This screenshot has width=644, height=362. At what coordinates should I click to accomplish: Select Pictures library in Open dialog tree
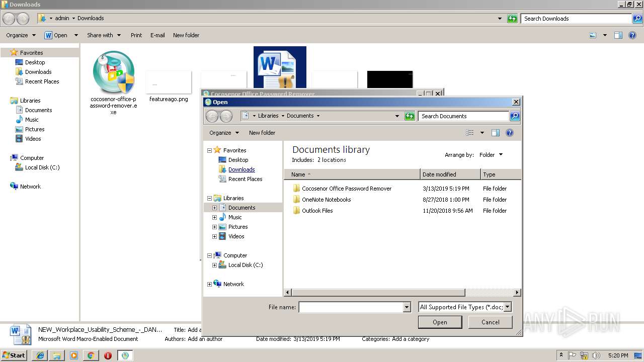(238, 227)
